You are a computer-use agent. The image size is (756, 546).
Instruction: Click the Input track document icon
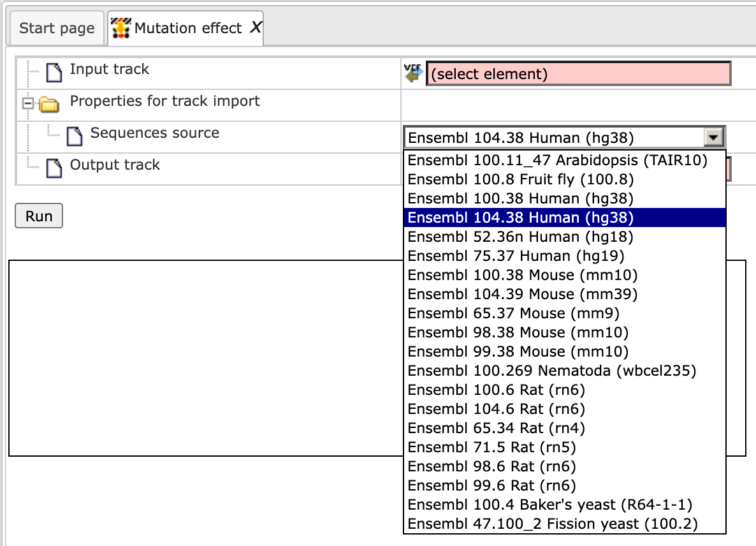54,73
